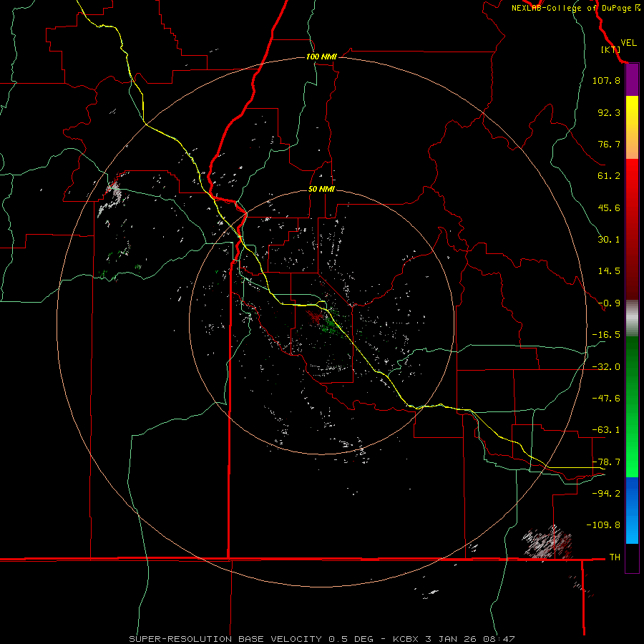Select the -94.2 velocity scale value

[606, 494]
